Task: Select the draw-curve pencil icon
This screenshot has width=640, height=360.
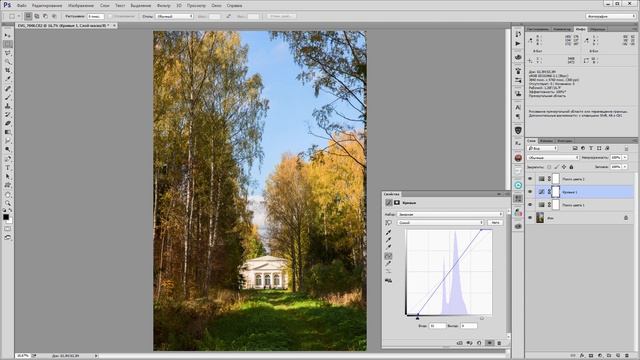Action: [x=389, y=264]
